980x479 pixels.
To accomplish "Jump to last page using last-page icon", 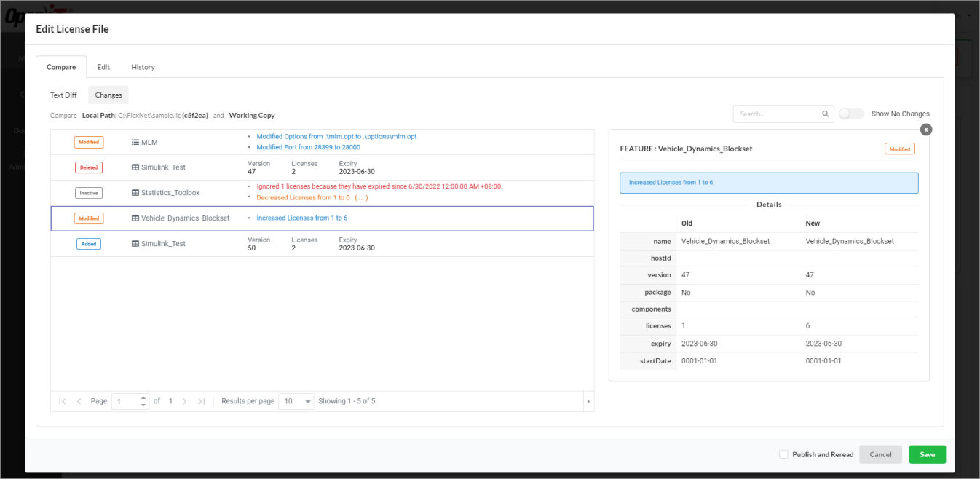I will (x=202, y=400).
